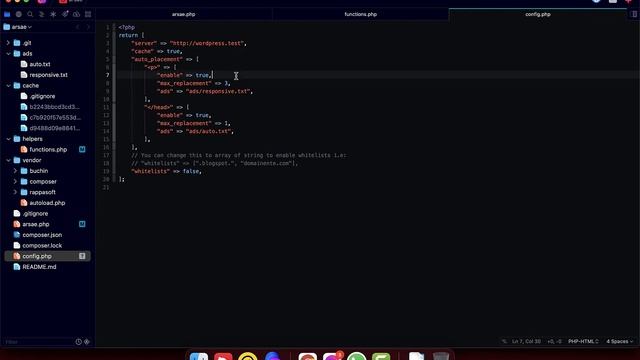The image size is (640, 360).
Task: Go back using the sidebar's left arrow
Action: [78, 27]
